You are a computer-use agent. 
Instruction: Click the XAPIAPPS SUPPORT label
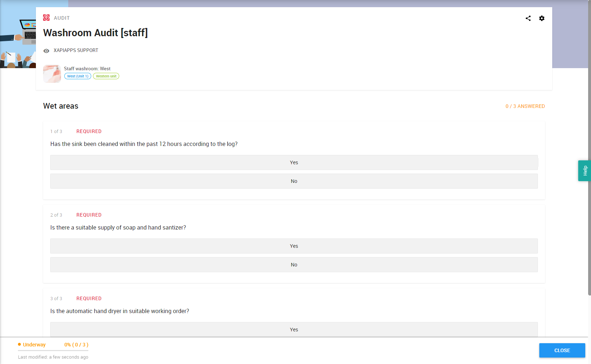pyautogui.click(x=76, y=50)
